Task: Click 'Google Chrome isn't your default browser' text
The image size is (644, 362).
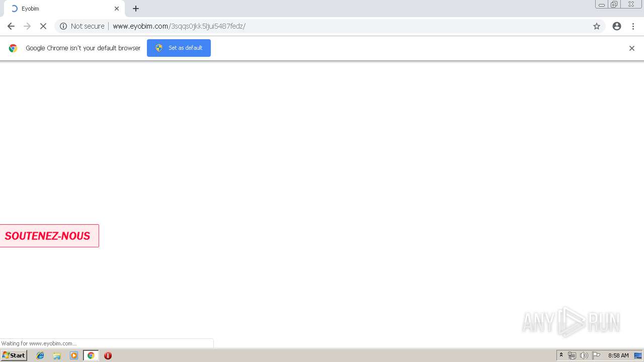Action: point(83,48)
